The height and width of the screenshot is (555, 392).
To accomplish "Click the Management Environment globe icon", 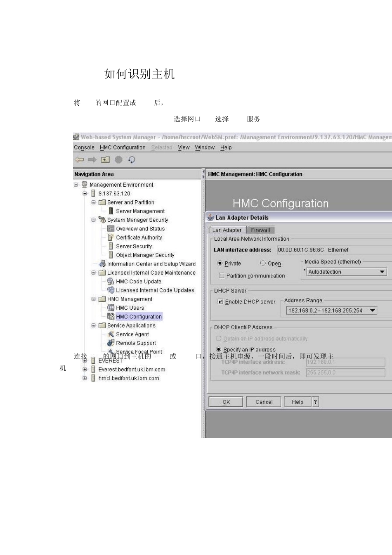I will [85, 185].
